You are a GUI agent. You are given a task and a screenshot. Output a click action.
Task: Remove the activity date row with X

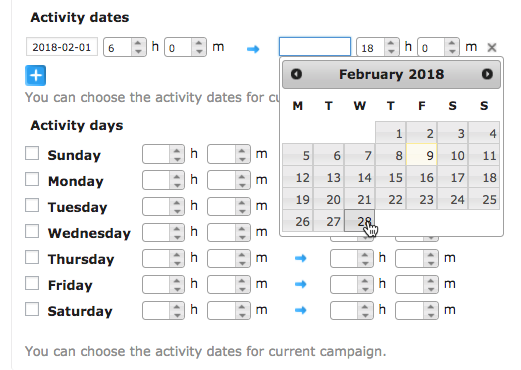click(492, 48)
